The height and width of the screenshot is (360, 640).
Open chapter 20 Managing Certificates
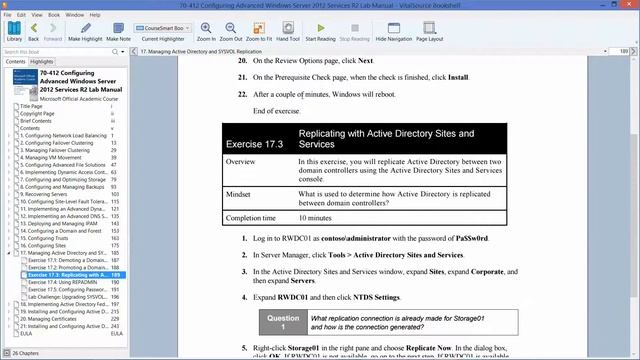coord(48,319)
